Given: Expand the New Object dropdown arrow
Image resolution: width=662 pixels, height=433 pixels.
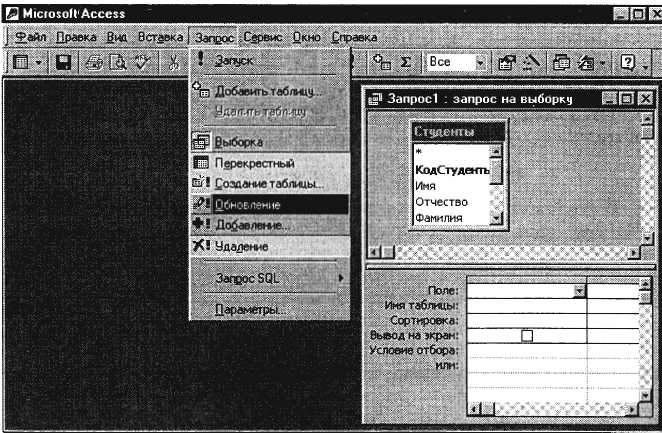Looking at the screenshot, I should click(x=602, y=63).
